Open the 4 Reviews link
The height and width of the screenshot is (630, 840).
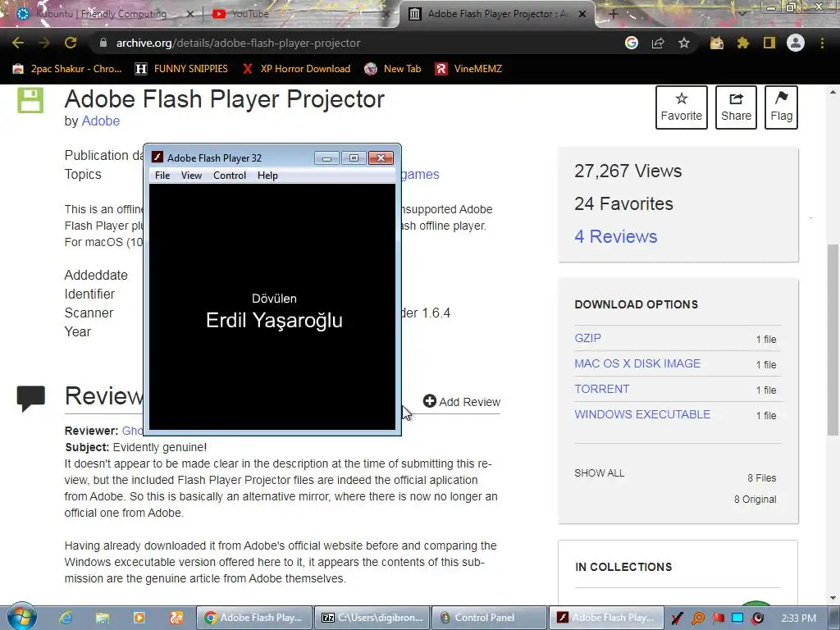coord(615,236)
